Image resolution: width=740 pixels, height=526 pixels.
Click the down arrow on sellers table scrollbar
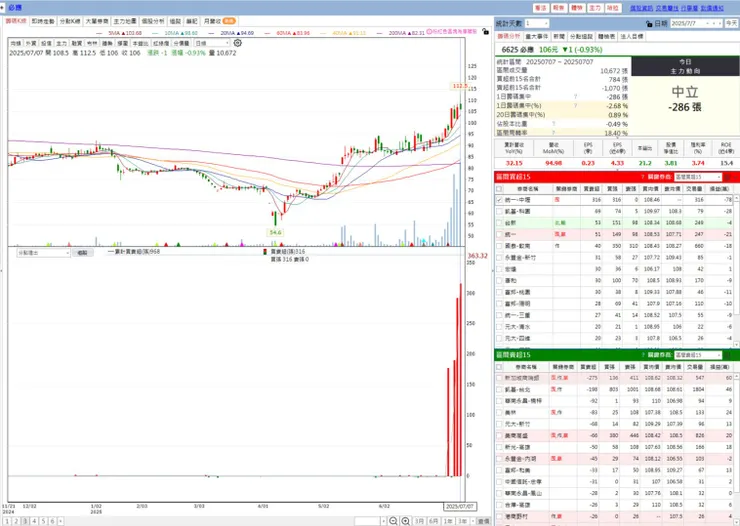[736, 522]
